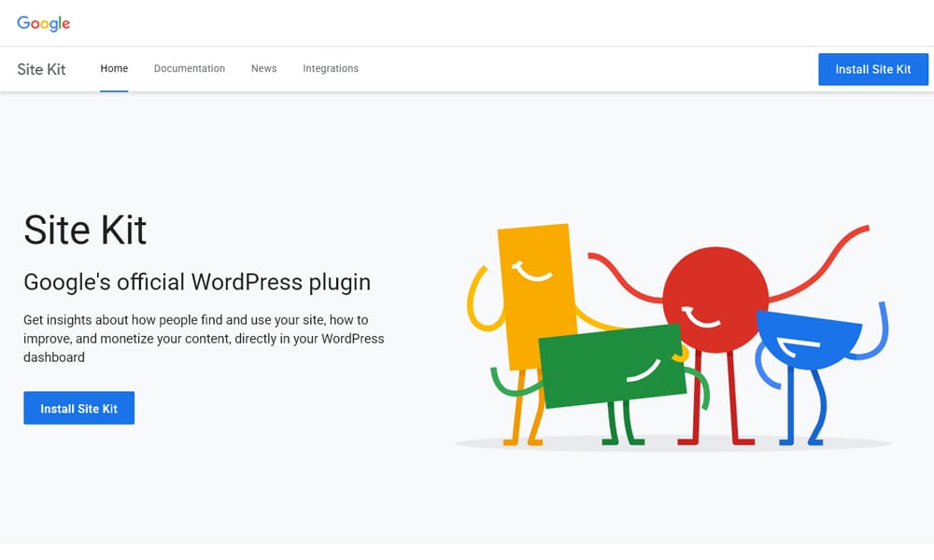Open the Documentation tab
The height and width of the screenshot is (560, 934).
point(190,68)
